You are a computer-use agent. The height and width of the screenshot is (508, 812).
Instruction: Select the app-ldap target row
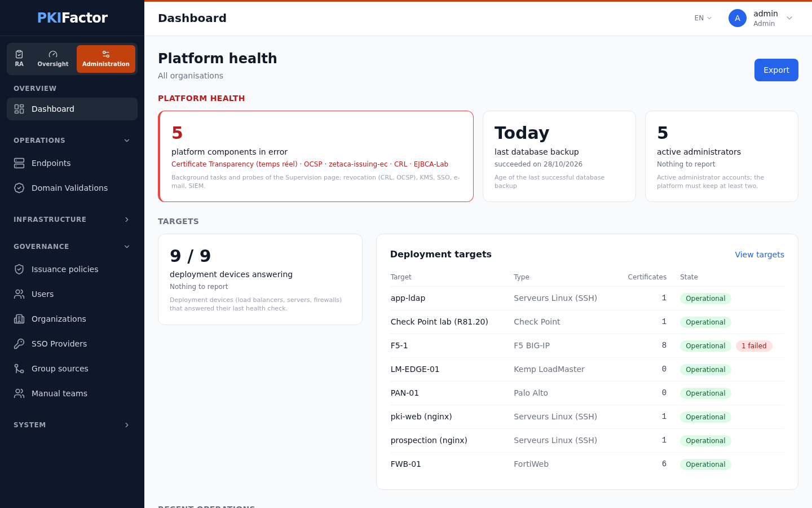tap(588, 298)
